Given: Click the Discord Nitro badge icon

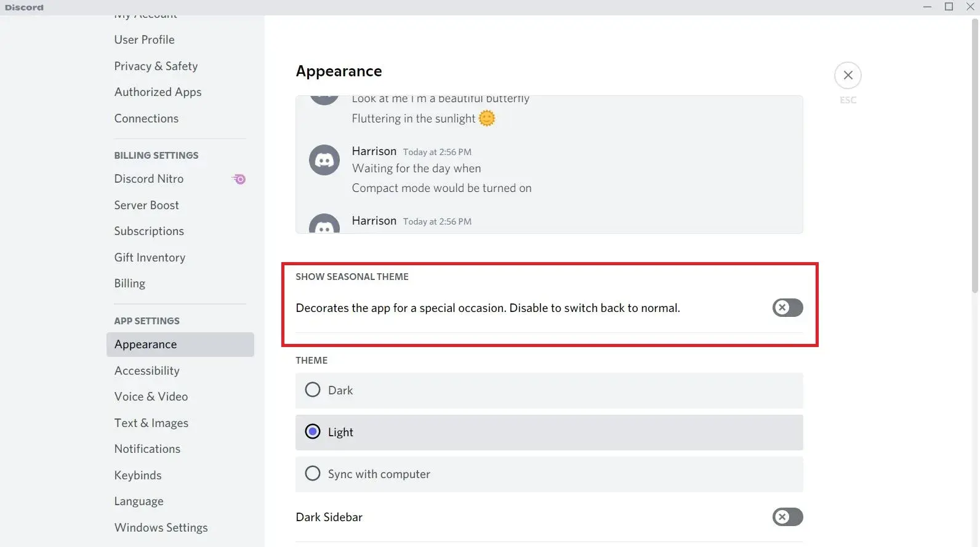Looking at the screenshot, I should (x=238, y=179).
